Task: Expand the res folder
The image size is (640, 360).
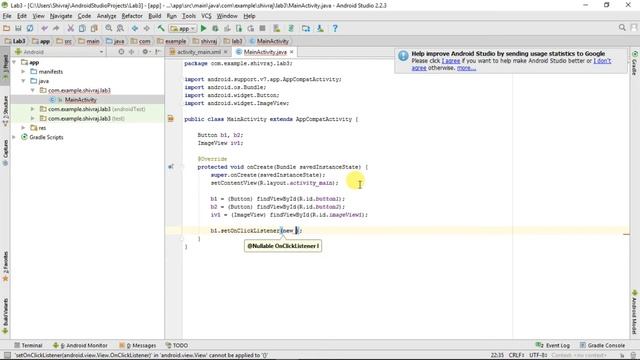Action: [x=24, y=128]
